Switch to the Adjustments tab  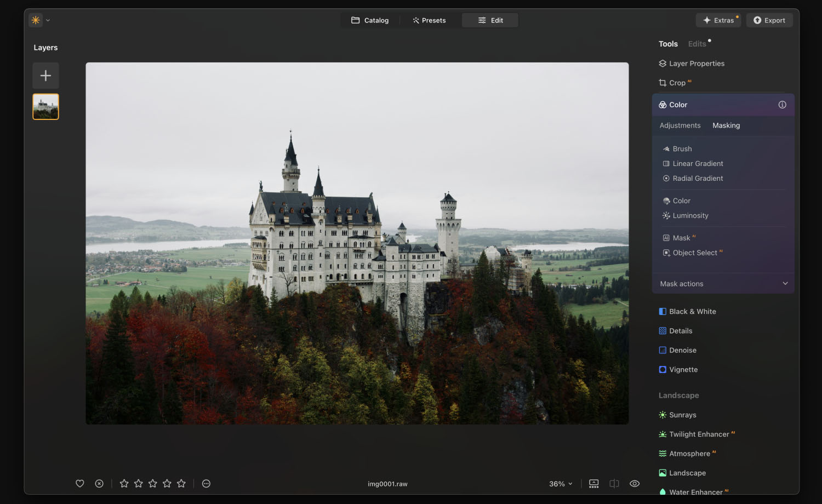(680, 126)
